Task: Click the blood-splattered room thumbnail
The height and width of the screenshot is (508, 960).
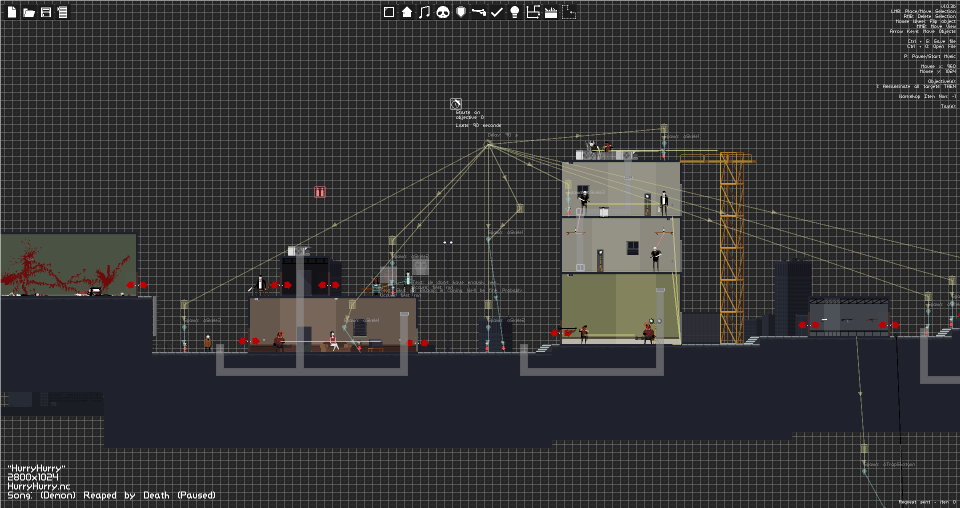Action: tap(68, 264)
